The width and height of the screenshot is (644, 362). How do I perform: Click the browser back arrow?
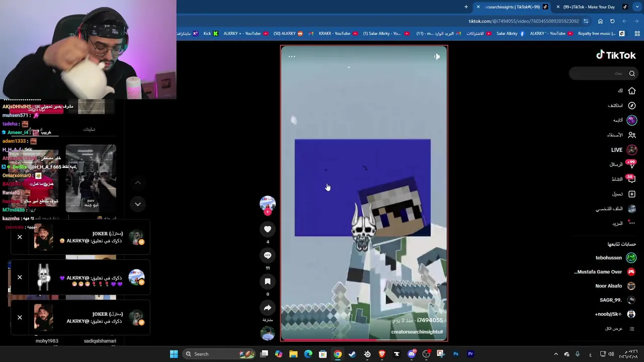click(x=636, y=21)
